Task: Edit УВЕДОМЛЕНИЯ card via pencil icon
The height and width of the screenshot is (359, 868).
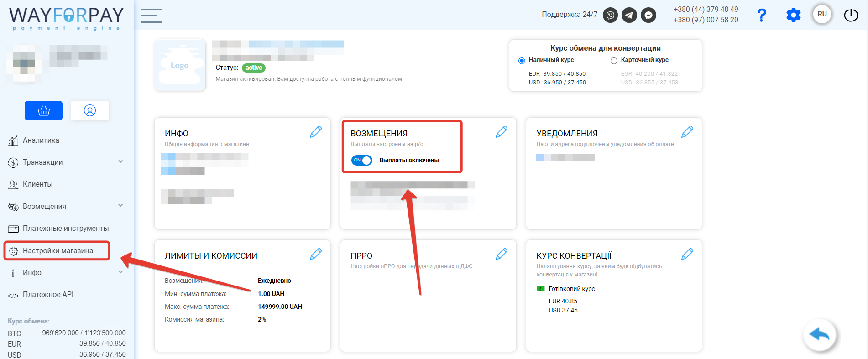Action: pos(687,132)
